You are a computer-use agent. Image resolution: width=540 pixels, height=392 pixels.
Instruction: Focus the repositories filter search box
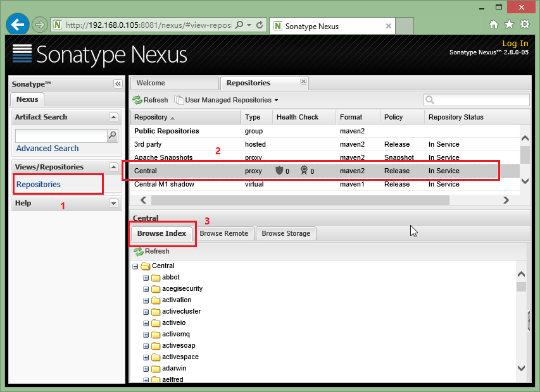tap(476, 100)
